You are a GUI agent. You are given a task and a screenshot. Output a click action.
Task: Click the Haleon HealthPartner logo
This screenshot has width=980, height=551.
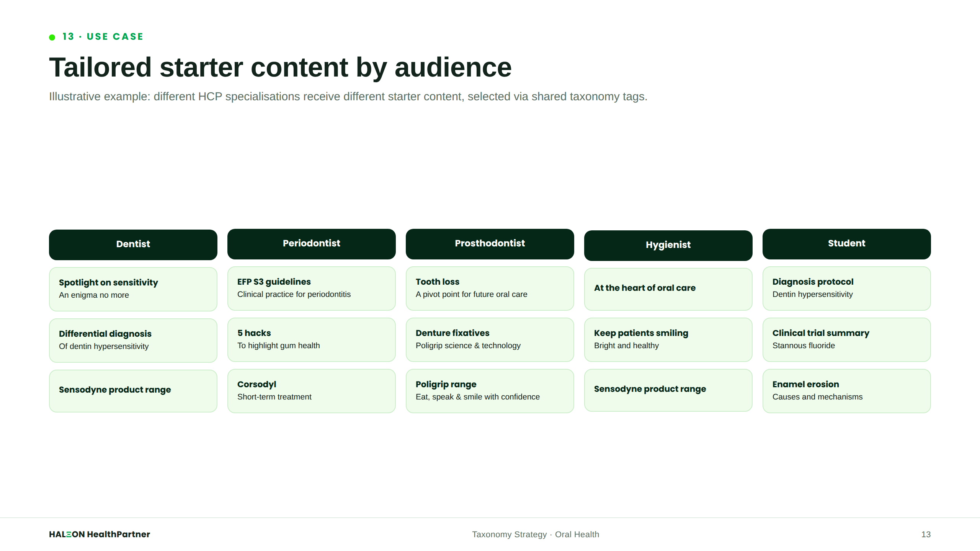coord(100,534)
